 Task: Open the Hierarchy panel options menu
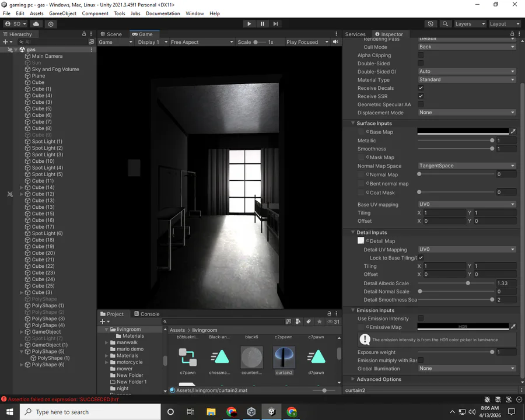coord(91,34)
